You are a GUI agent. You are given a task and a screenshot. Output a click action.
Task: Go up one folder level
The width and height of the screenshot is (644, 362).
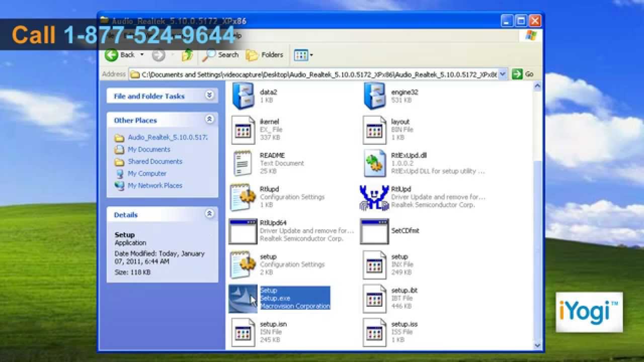(187, 55)
